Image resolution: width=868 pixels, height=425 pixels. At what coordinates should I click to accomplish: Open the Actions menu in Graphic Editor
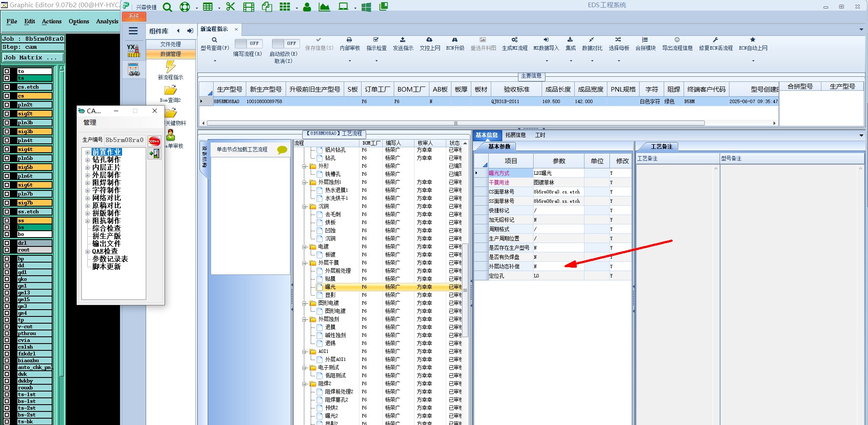pos(52,21)
